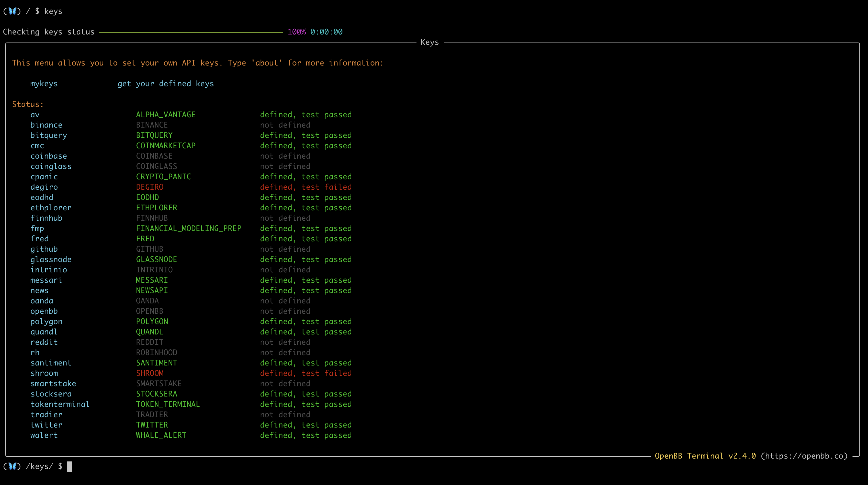This screenshot has width=868, height=485.
Task: Click the 'mykeys' command text
Action: [44, 84]
